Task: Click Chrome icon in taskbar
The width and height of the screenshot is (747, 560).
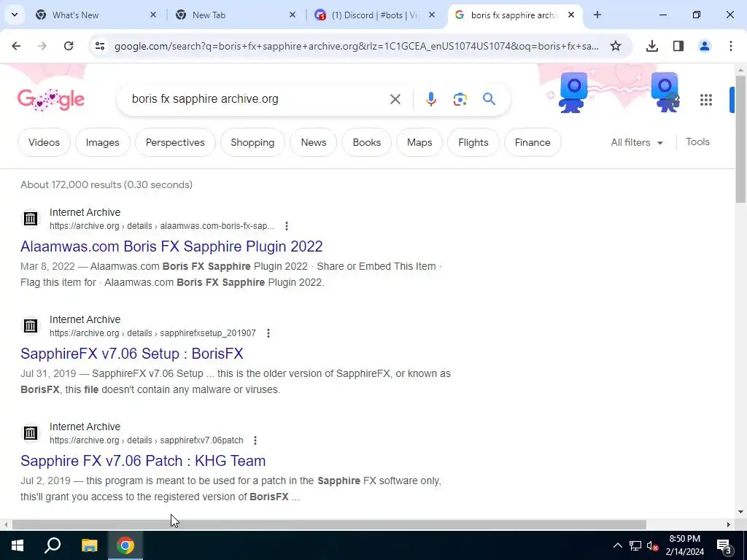Action: [125, 545]
